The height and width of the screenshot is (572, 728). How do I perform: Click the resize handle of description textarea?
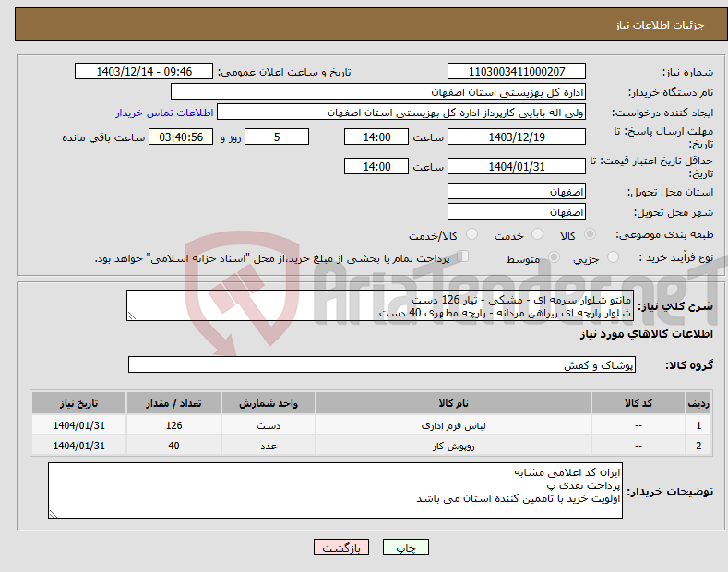(x=132, y=316)
